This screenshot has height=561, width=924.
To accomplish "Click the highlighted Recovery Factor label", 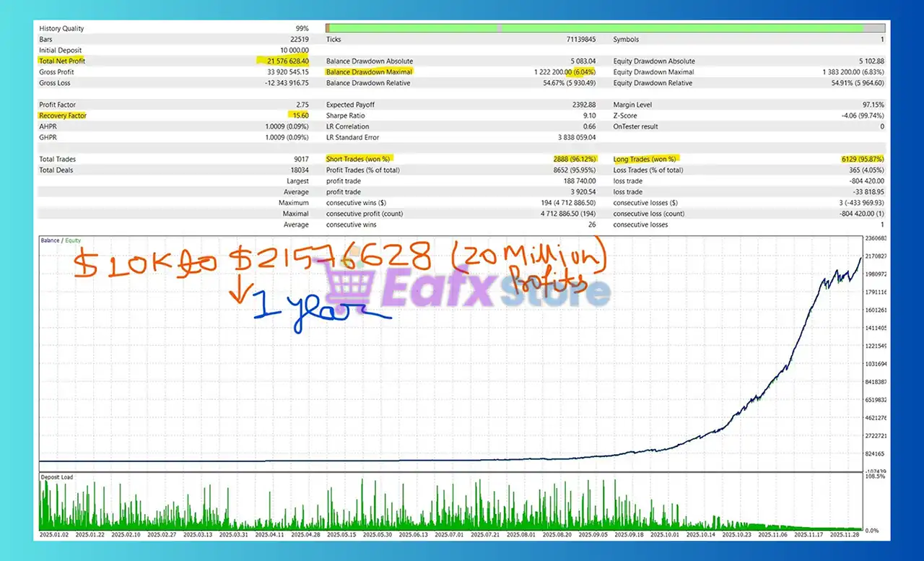I will click(x=63, y=116).
